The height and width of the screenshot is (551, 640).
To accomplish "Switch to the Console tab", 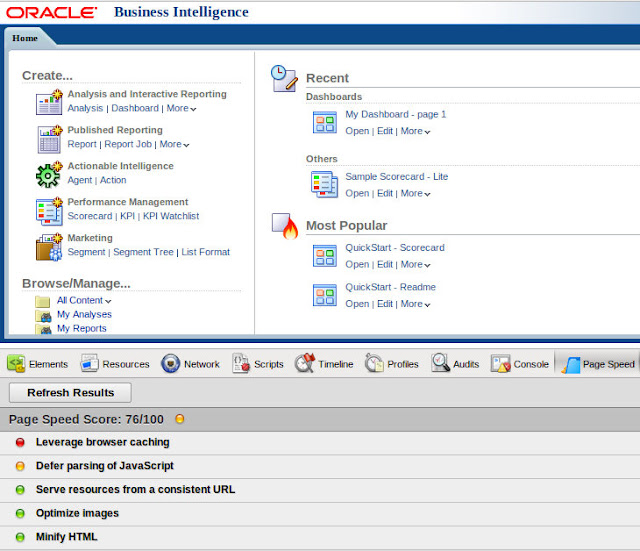I will pyautogui.click(x=520, y=364).
